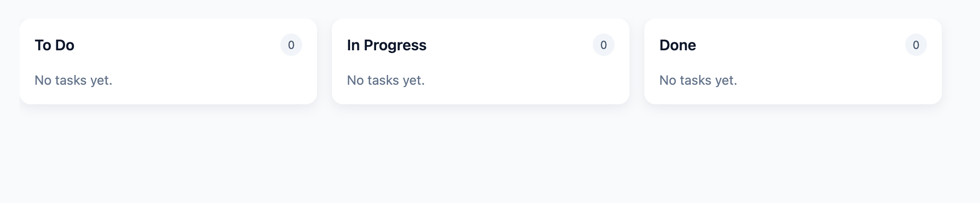Click the page margin left of To Do column
The height and width of the screenshot is (203, 980).
9,61
